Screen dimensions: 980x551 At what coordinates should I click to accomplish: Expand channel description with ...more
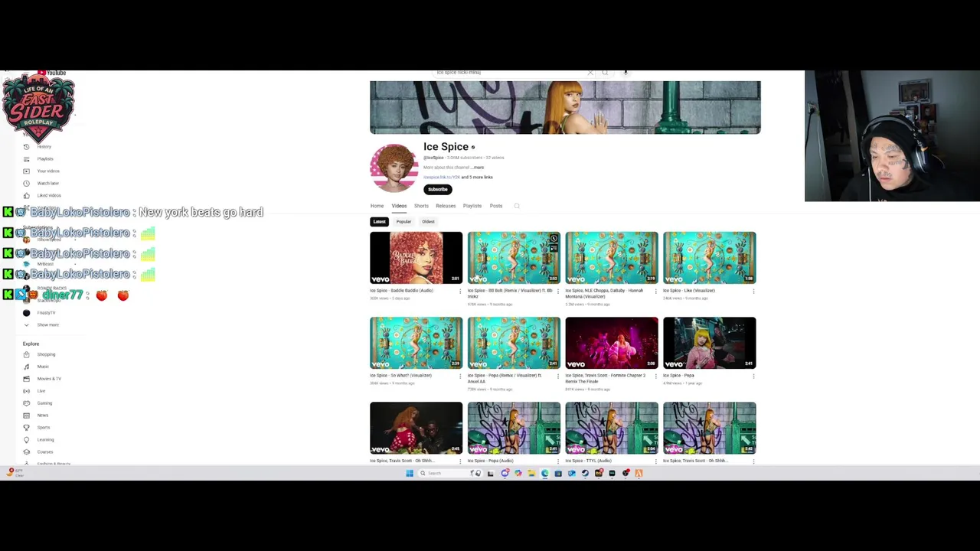tap(478, 167)
